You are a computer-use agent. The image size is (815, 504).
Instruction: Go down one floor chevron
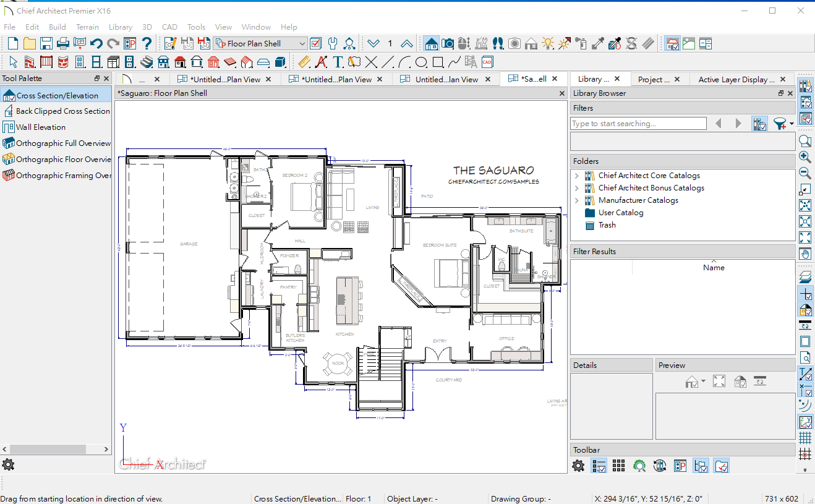373,43
